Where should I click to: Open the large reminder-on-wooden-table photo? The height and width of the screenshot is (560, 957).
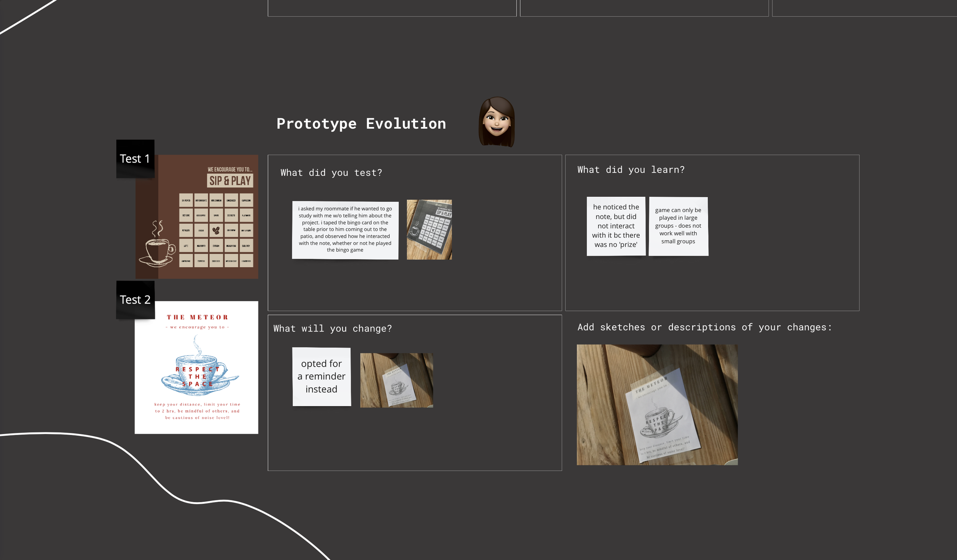pos(657,405)
